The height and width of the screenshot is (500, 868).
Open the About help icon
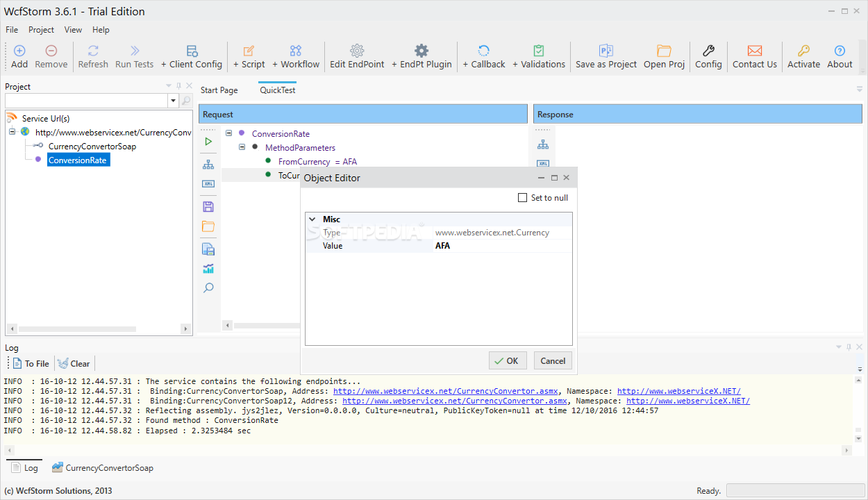(840, 51)
